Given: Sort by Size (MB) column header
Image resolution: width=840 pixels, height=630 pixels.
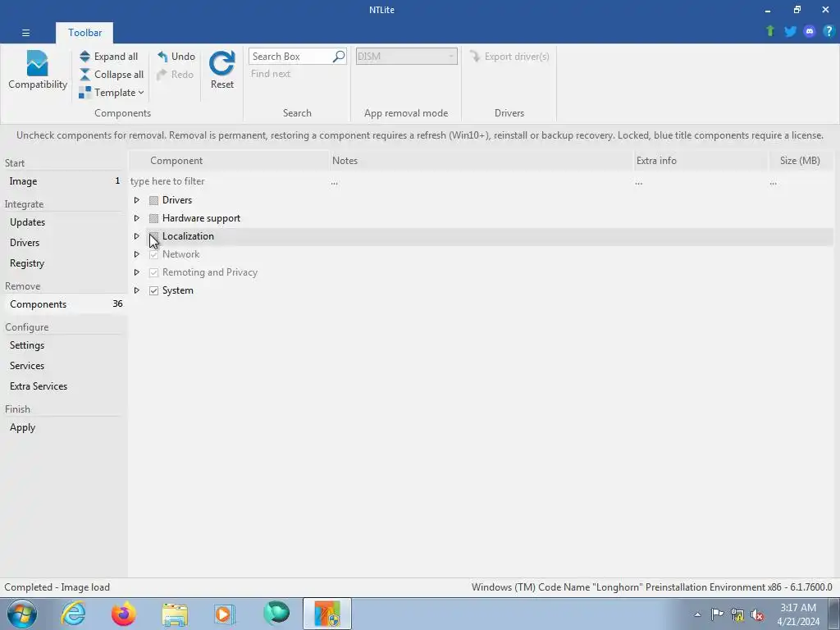Looking at the screenshot, I should [801, 161].
